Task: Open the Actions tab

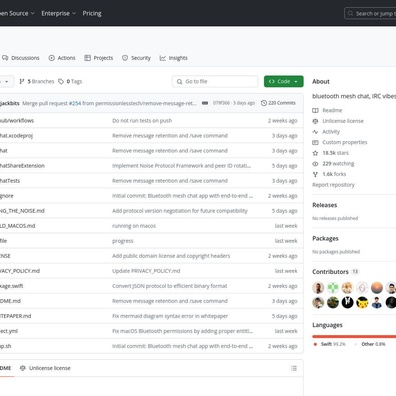Action: coord(62,58)
